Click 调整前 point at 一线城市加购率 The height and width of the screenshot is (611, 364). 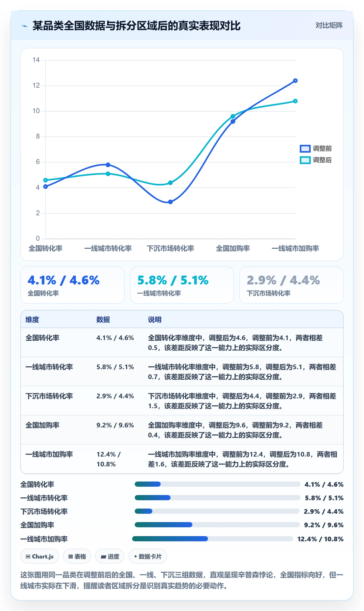295,81
